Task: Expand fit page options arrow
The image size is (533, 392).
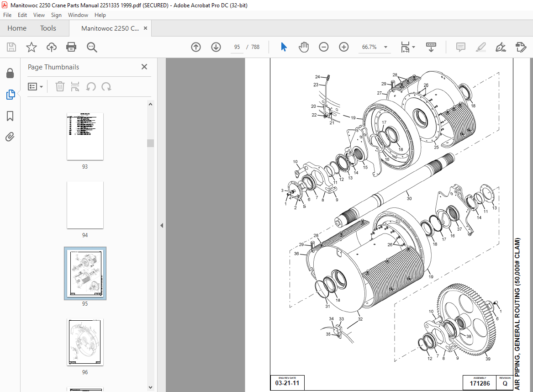Action: coord(413,47)
